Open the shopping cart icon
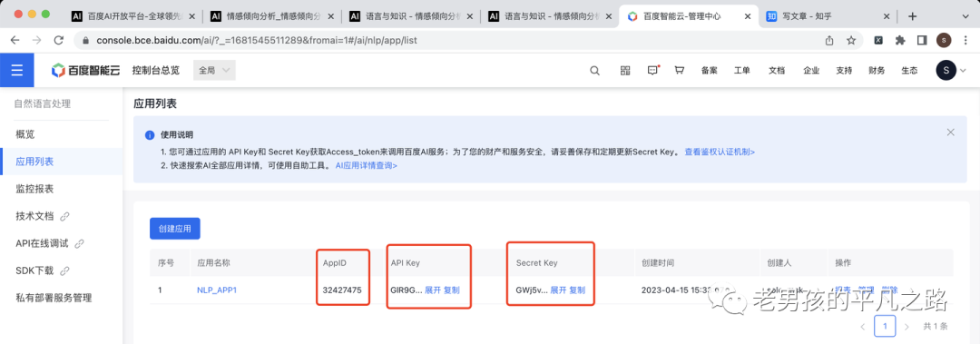980x344 pixels. tap(680, 71)
